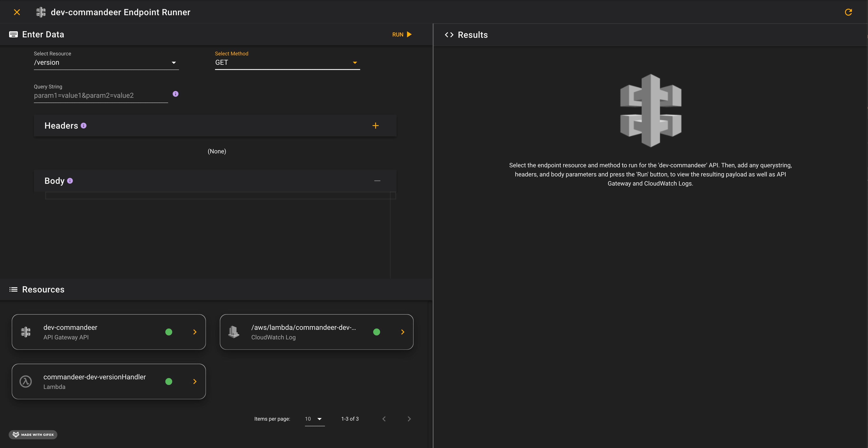Expand CloudWatch Log card chevron

403,332
